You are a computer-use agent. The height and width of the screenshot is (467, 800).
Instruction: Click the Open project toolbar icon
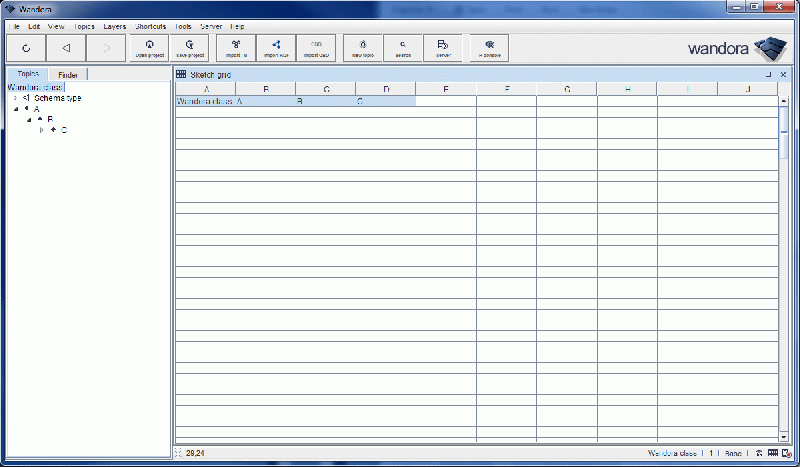[150, 47]
